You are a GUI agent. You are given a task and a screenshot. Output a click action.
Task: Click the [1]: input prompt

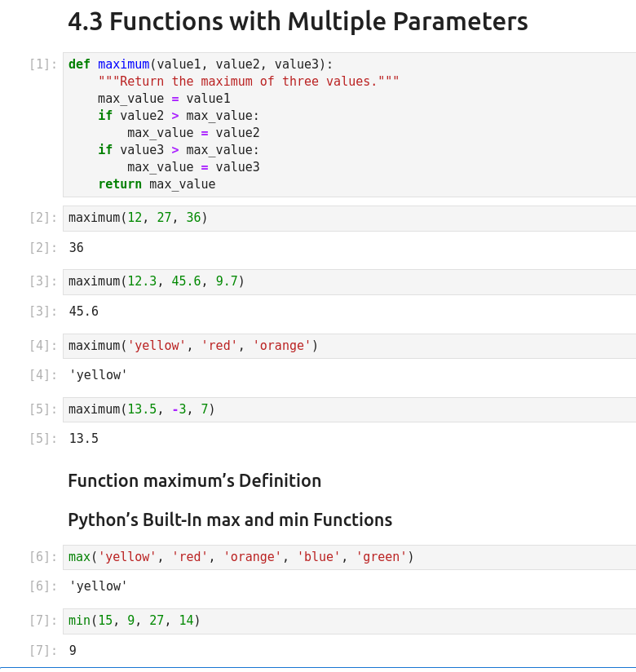tap(42, 64)
